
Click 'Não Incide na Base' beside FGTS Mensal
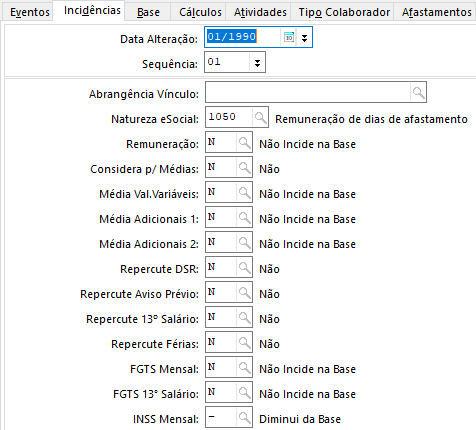307,369
